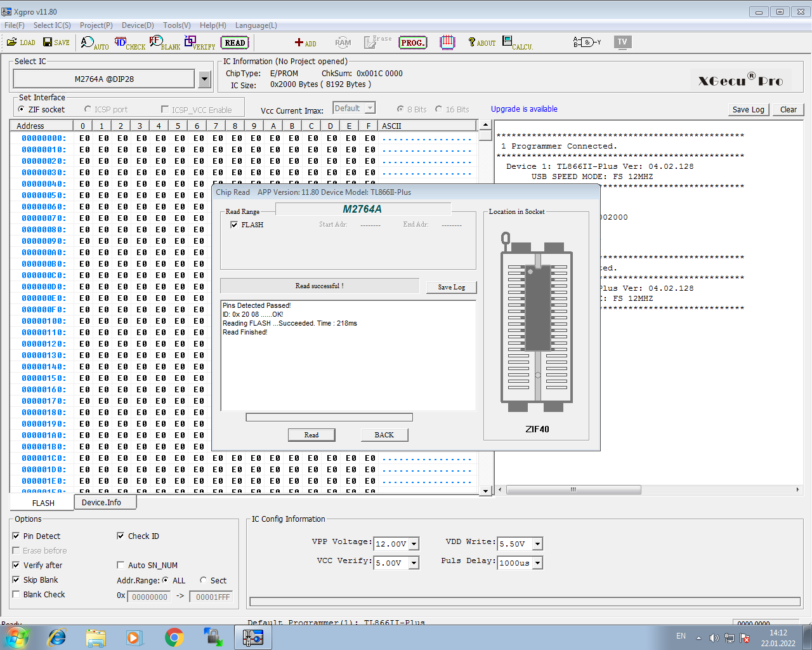This screenshot has height=650, width=812.
Task: Open the VPP Voltage dropdown
Action: pyautogui.click(x=414, y=544)
